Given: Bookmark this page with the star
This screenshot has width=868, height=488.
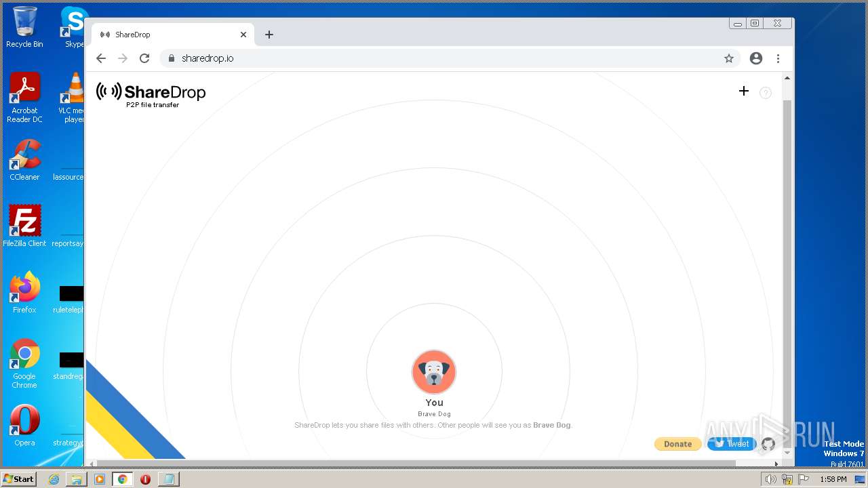Looking at the screenshot, I should [729, 58].
